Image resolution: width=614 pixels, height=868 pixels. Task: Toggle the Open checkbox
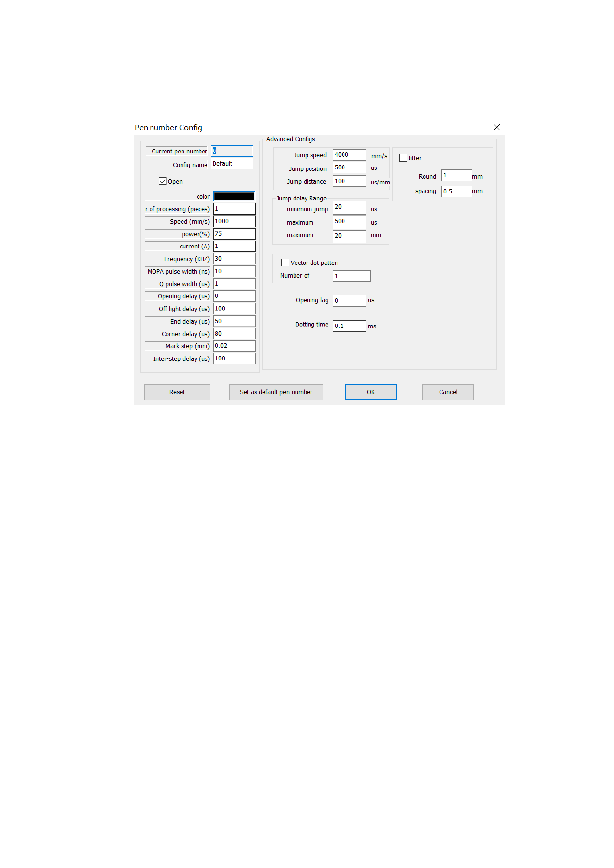click(x=162, y=181)
